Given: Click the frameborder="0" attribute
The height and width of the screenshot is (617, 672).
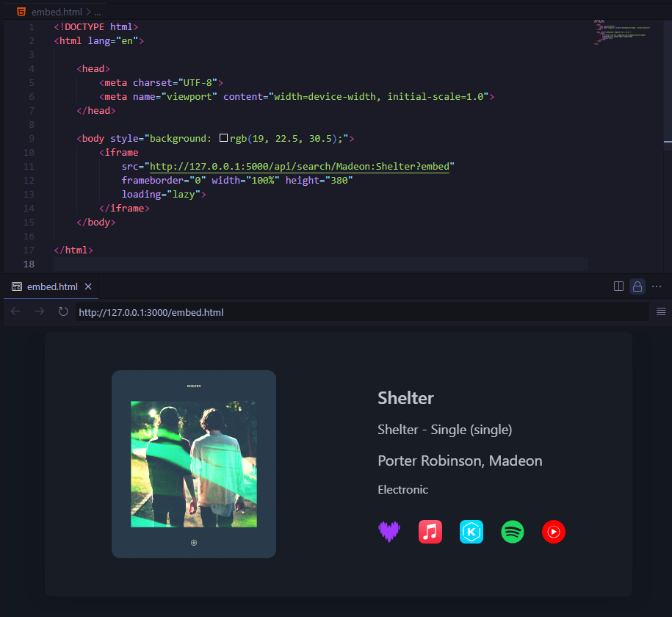Looking at the screenshot, I should tap(164, 181).
